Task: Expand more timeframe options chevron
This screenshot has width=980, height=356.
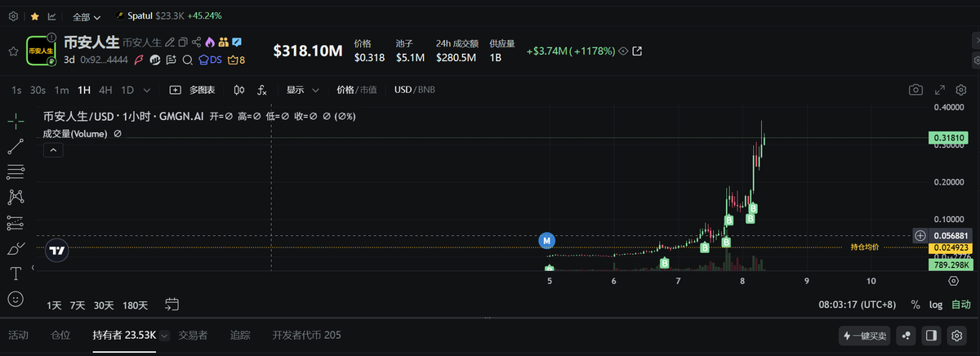Action: [x=147, y=90]
